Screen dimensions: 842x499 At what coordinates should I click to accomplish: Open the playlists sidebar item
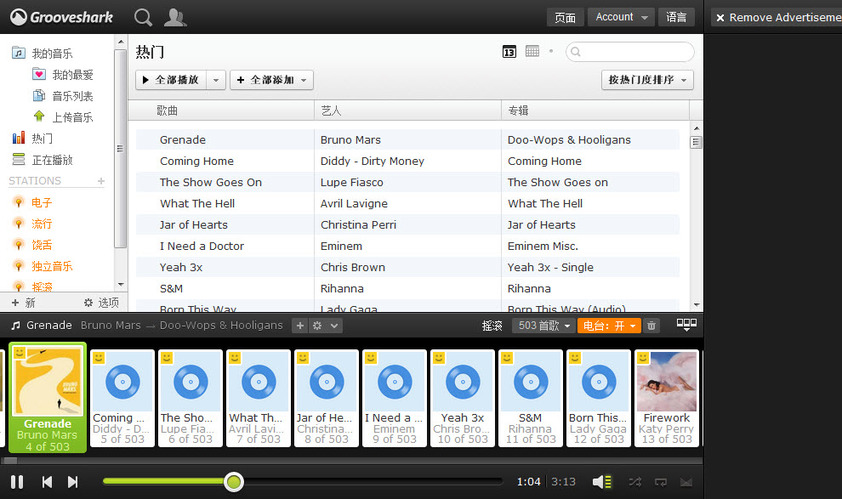pyautogui.click(x=62, y=96)
